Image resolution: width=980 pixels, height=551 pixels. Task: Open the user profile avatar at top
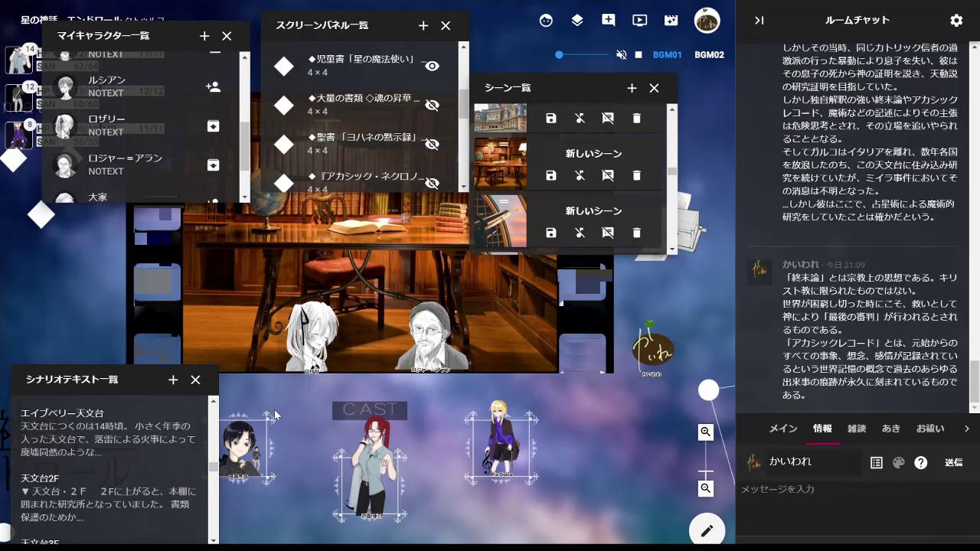pos(707,21)
